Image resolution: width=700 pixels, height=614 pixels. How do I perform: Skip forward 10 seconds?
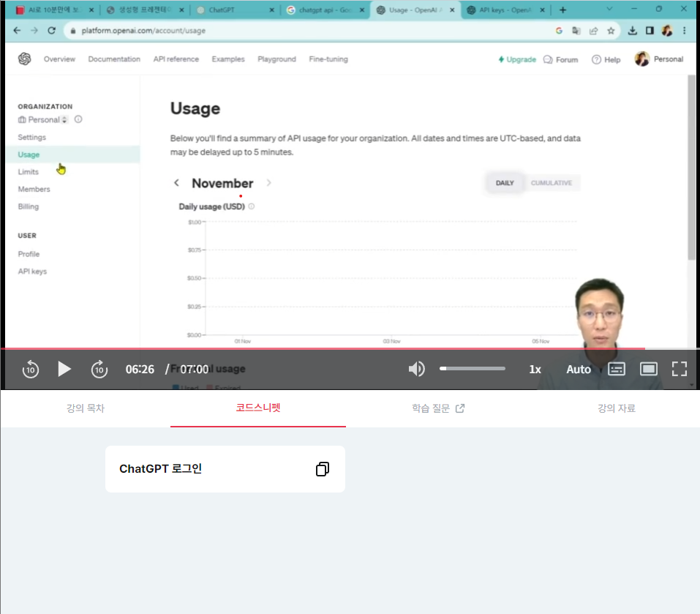(99, 370)
